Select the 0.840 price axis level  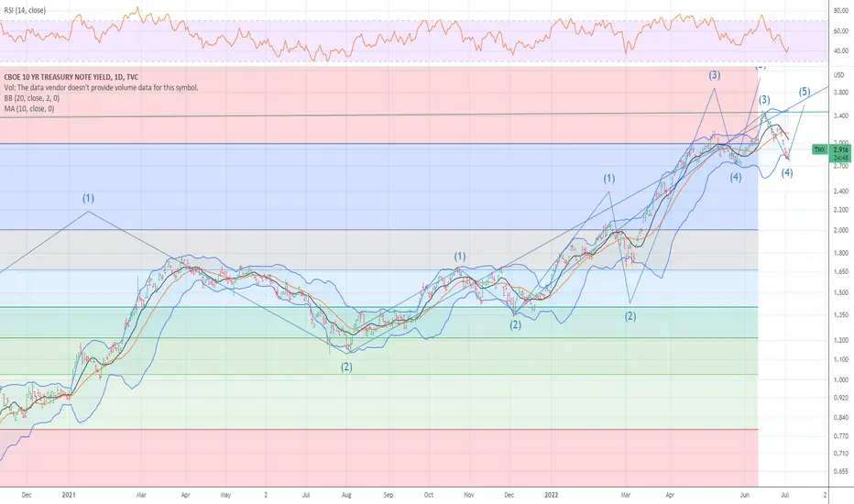pyautogui.click(x=840, y=418)
